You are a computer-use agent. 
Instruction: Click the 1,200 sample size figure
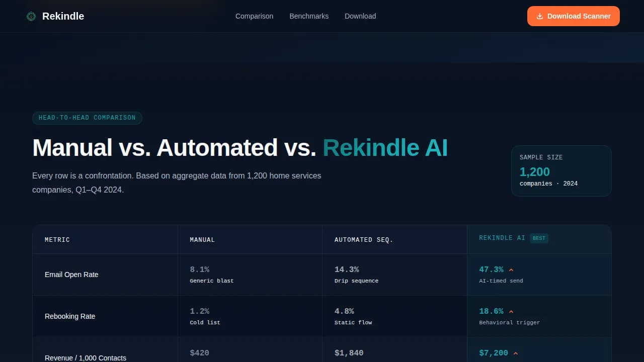(534, 172)
